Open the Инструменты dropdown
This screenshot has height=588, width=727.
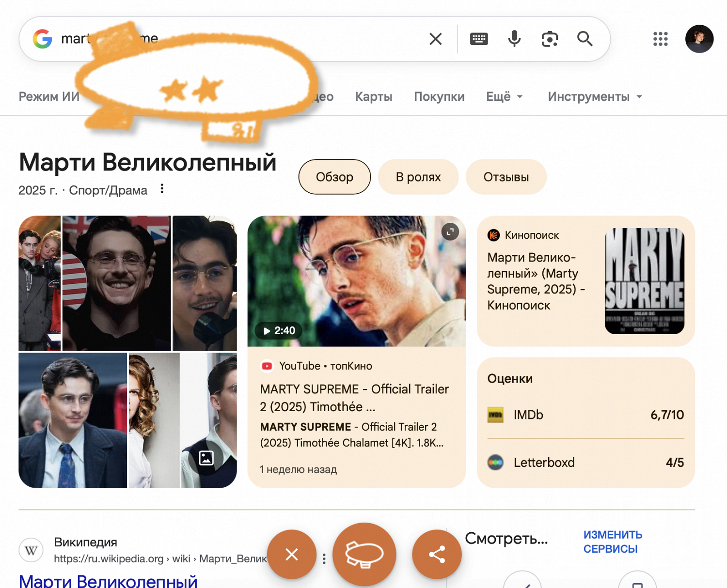coord(595,96)
